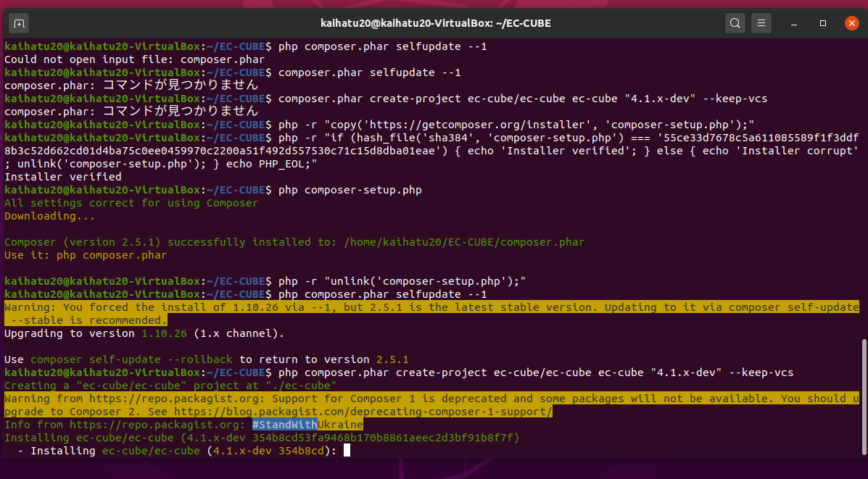Click the terminal vertical scrollbar
The width and height of the screenshot is (868, 479).
(864, 397)
